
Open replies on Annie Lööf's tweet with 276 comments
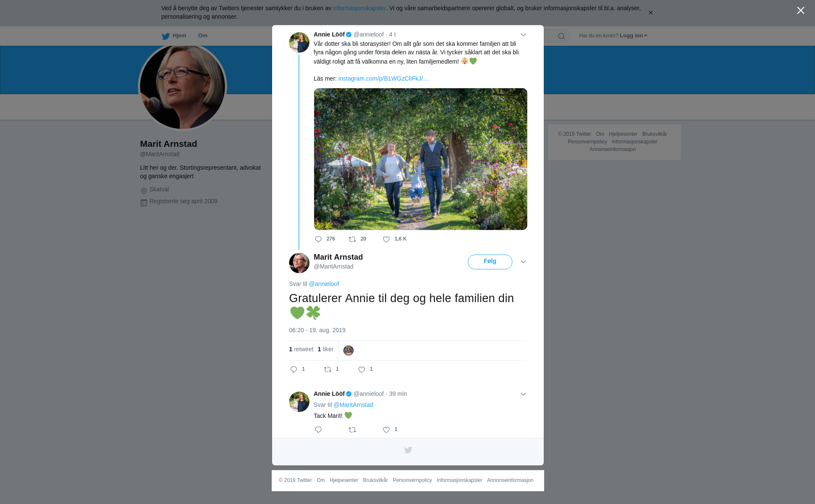pyautogui.click(x=318, y=239)
